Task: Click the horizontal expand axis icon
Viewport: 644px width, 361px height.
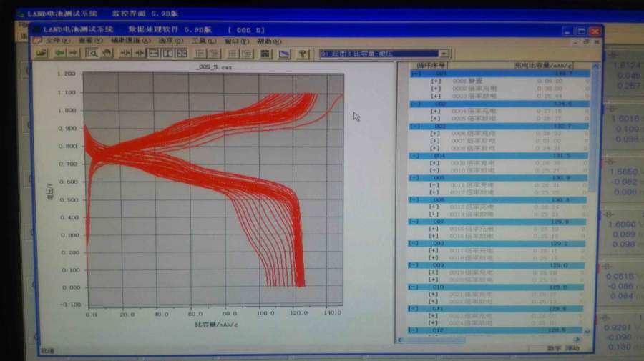Action: point(140,54)
